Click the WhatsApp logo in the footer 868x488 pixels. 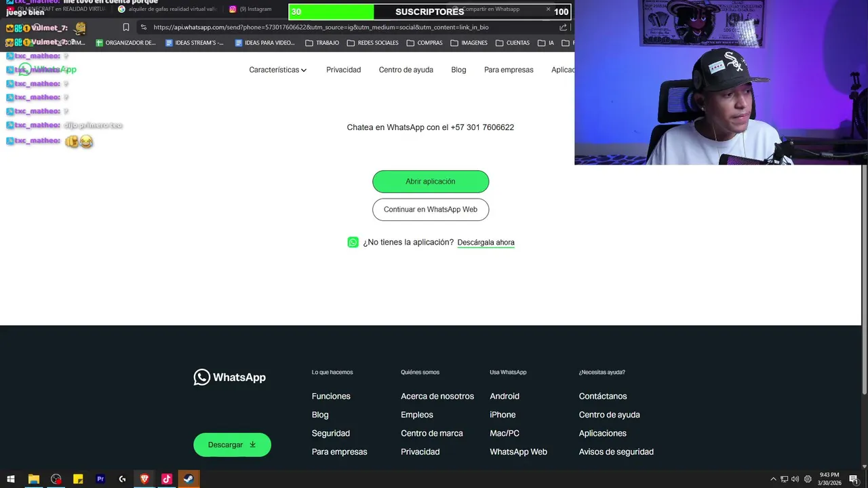[229, 378]
